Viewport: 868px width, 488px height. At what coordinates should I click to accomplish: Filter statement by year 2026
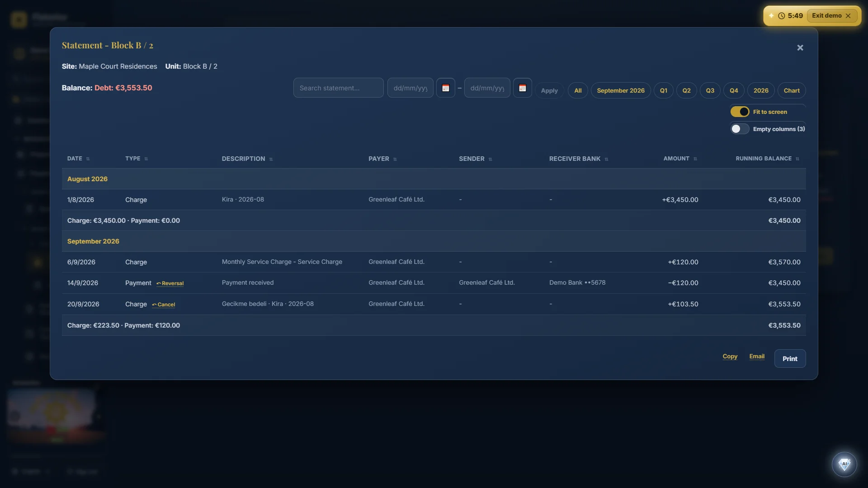coord(761,90)
